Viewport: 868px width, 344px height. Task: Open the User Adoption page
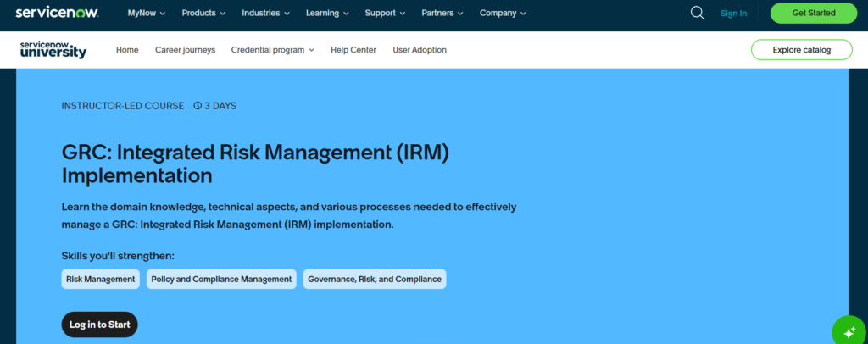(x=420, y=50)
